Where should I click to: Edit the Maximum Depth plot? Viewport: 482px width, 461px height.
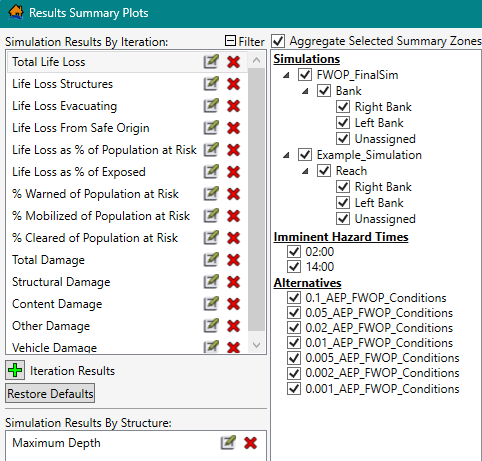(228, 443)
